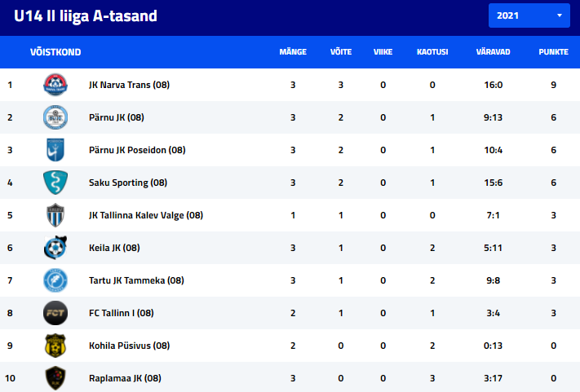The height and width of the screenshot is (392, 580).
Task: Open the Raplamaa JK shield icon
Action: 55,378
